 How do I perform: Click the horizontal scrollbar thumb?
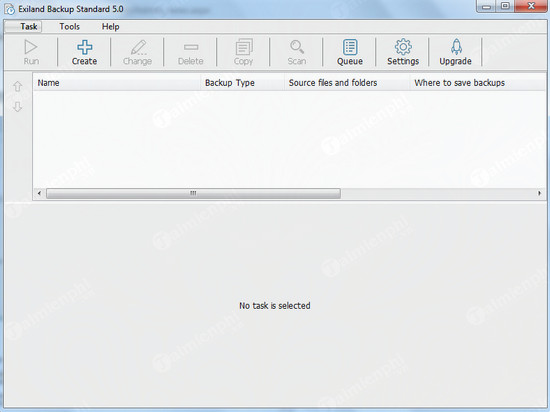click(x=193, y=193)
